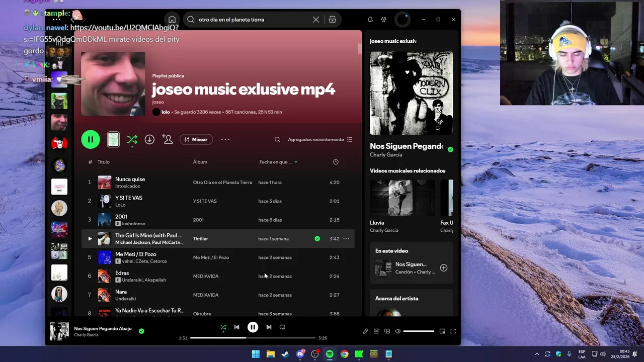The height and width of the screenshot is (362, 644).
Task: Open Steam from the taskbar
Action: coord(285,354)
